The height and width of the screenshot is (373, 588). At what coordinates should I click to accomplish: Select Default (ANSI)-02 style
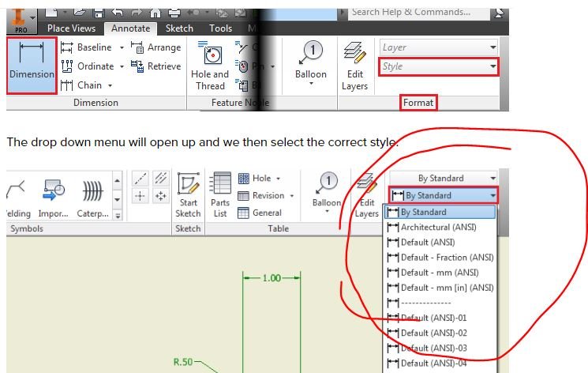click(440, 333)
